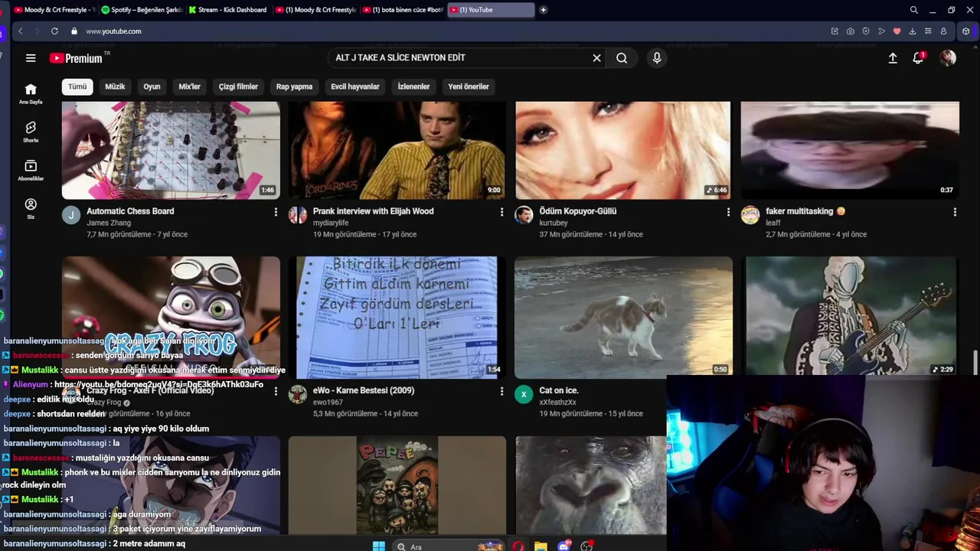
Task: Open the Siz (You) sidebar item
Action: point(31,208)
